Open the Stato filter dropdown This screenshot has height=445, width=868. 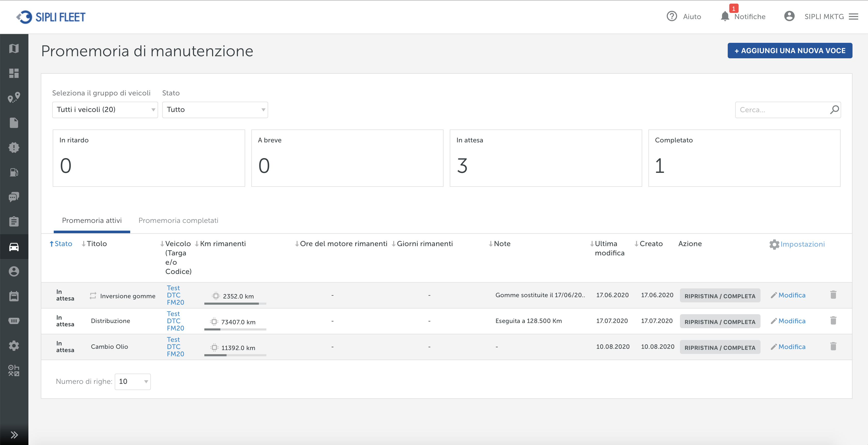pos(215,110)
